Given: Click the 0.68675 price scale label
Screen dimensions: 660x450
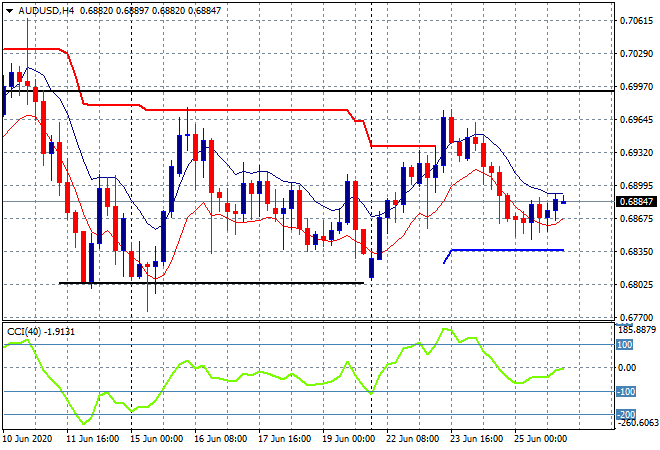Looking at the screenshot, I should 636,218.
